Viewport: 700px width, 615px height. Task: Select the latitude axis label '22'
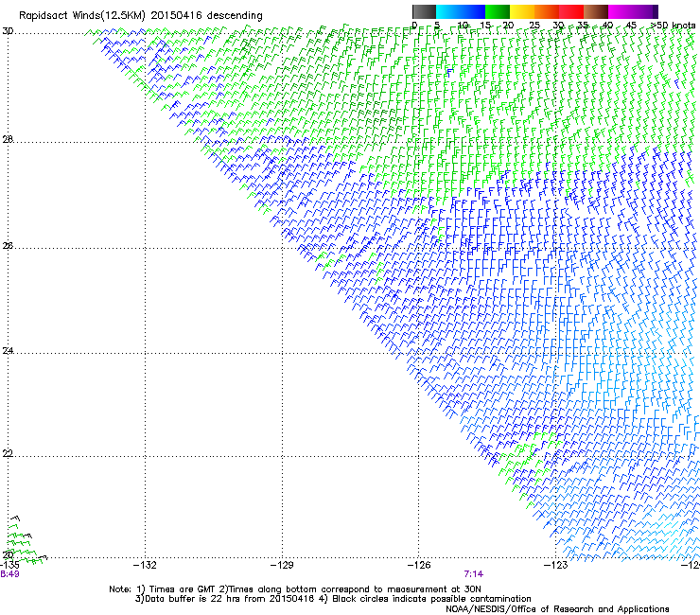point(8,453)
